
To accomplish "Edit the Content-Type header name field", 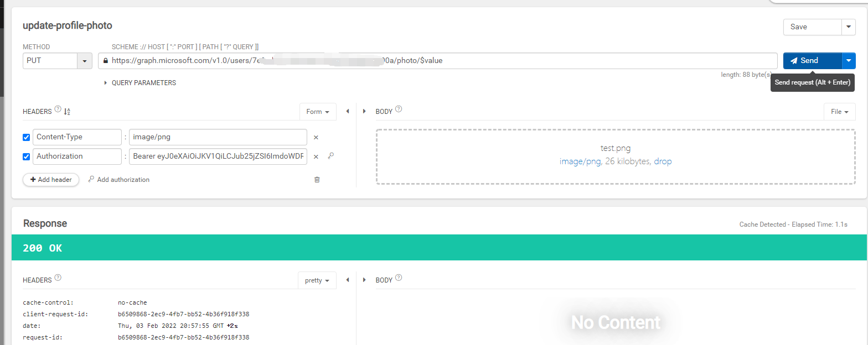I will (77, 137).
